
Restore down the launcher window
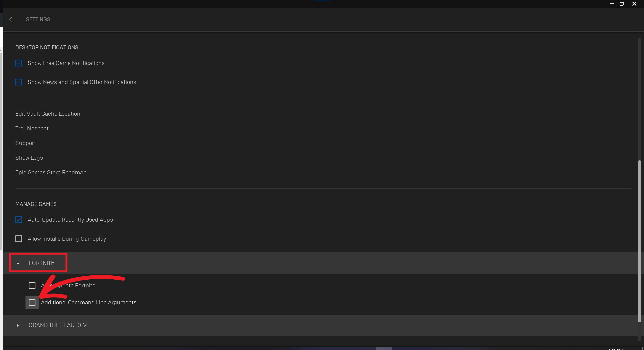click(x=622, y=4)
